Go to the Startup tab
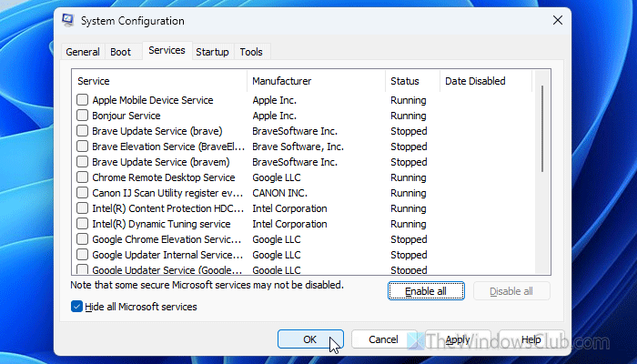 pyautogui.click(x=212, y=52)
